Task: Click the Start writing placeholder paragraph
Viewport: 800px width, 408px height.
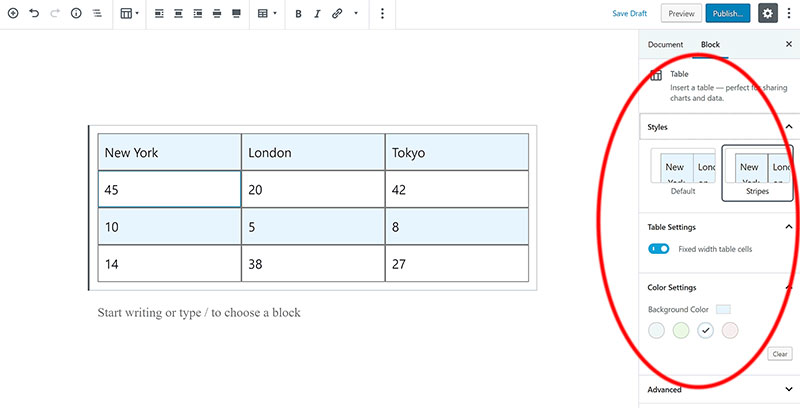Action: click(x=199, y=312)
